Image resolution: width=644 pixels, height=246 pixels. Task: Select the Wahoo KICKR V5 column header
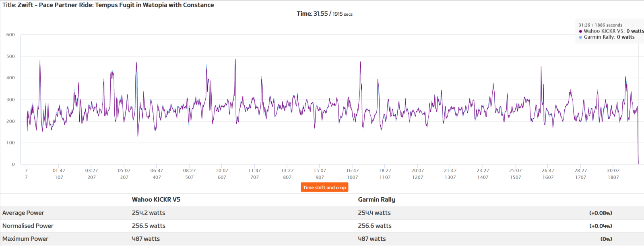click(156, 200)
